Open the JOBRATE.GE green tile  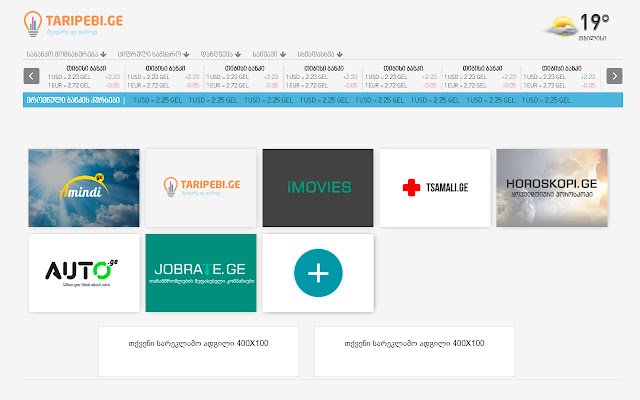click(x=201, y=273)
